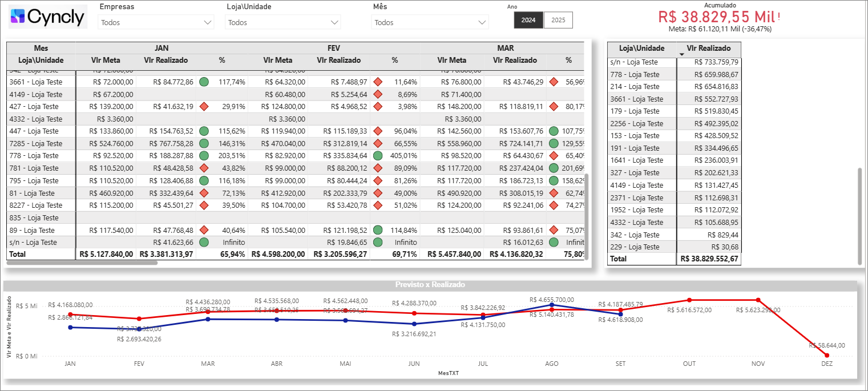Click the Cyncly logo
Viewport: 868px width, 391px height.
click(x=48, y=17)
